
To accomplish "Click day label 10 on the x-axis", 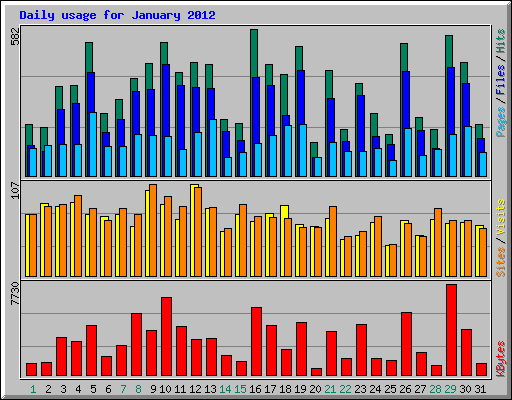I will click(165, 389).
